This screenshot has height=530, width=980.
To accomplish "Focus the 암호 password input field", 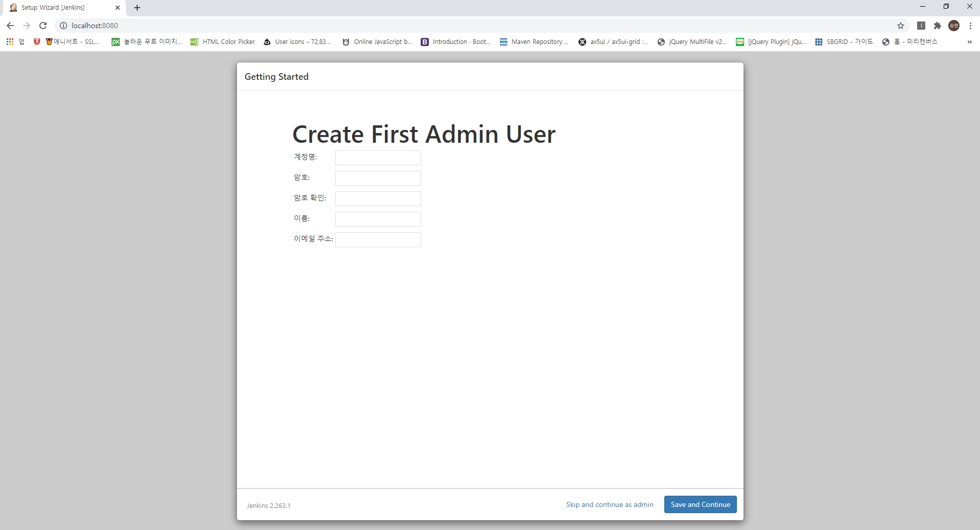I will tap(378, 178).
